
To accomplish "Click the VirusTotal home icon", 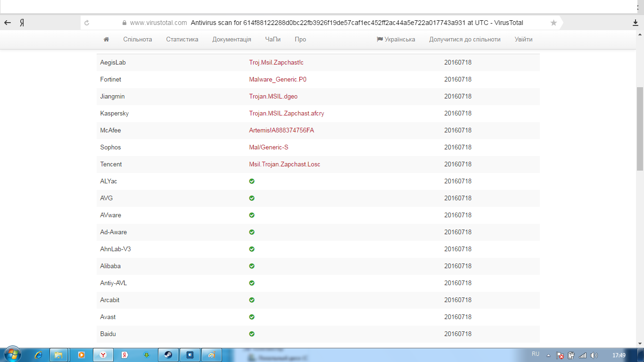I will [x=107, y=40].
